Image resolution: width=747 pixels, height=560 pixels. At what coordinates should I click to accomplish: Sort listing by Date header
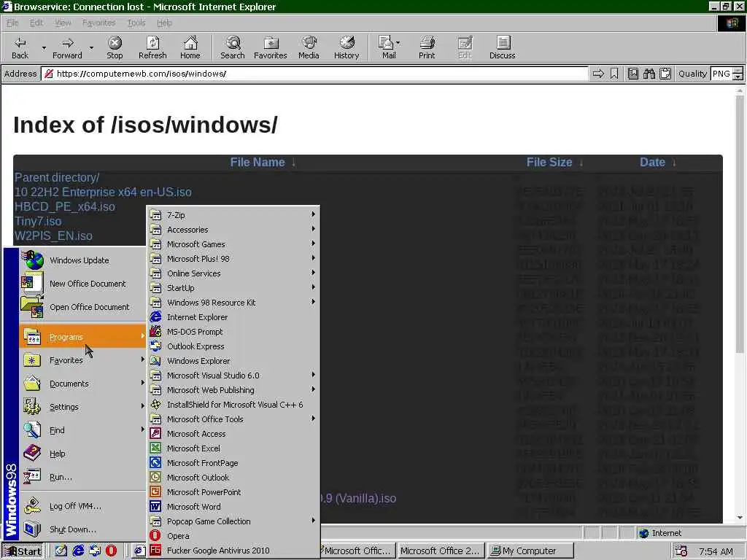[652, 163]
